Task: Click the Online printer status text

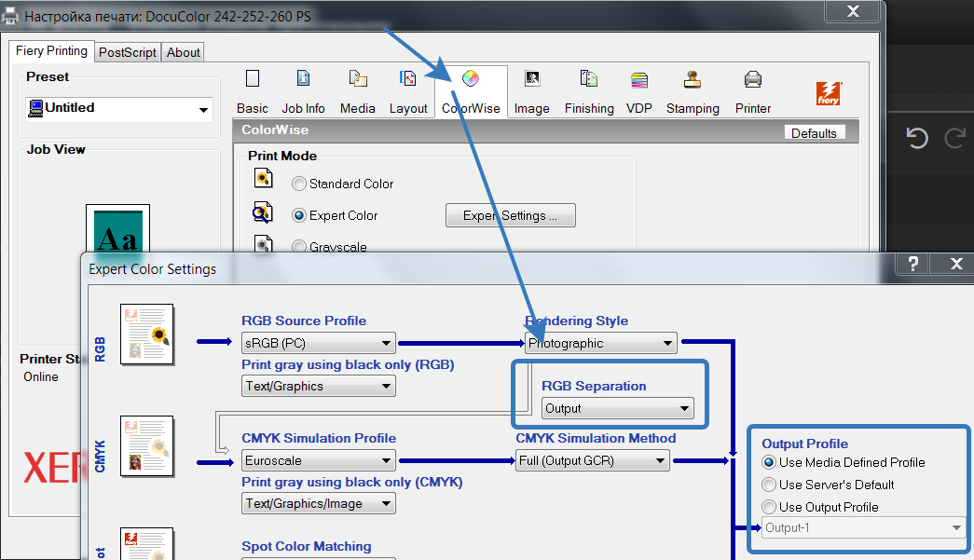Action: pyautogui.click(x=41, y=376)
